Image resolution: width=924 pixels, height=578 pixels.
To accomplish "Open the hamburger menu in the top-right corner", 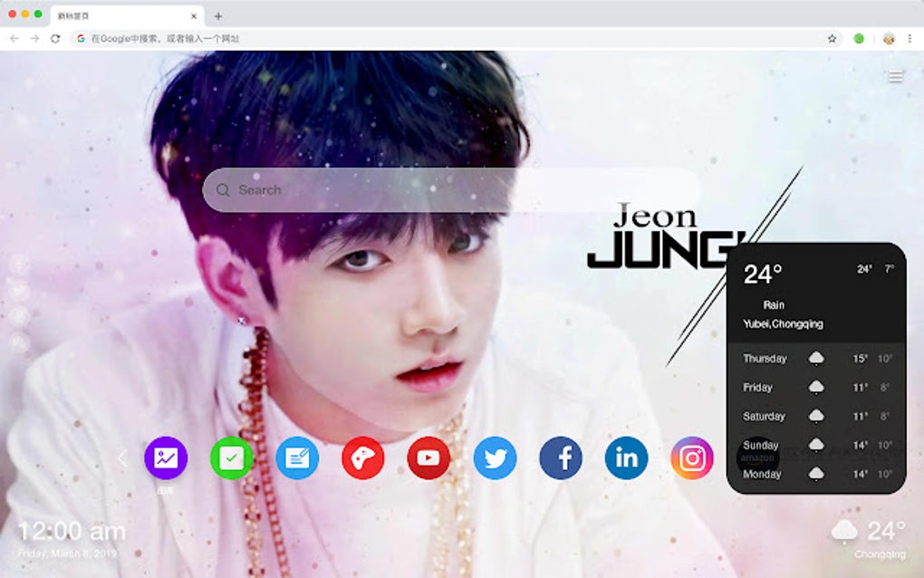I will tap(895, 76).
